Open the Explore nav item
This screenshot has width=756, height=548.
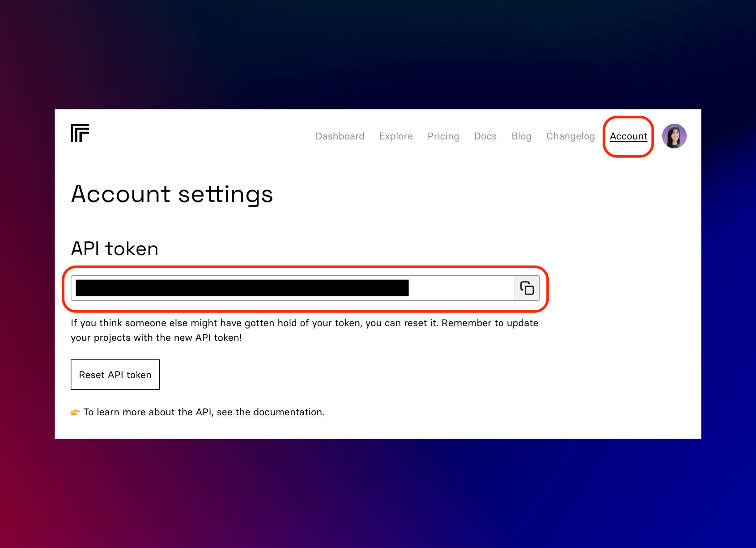[395, 136]
